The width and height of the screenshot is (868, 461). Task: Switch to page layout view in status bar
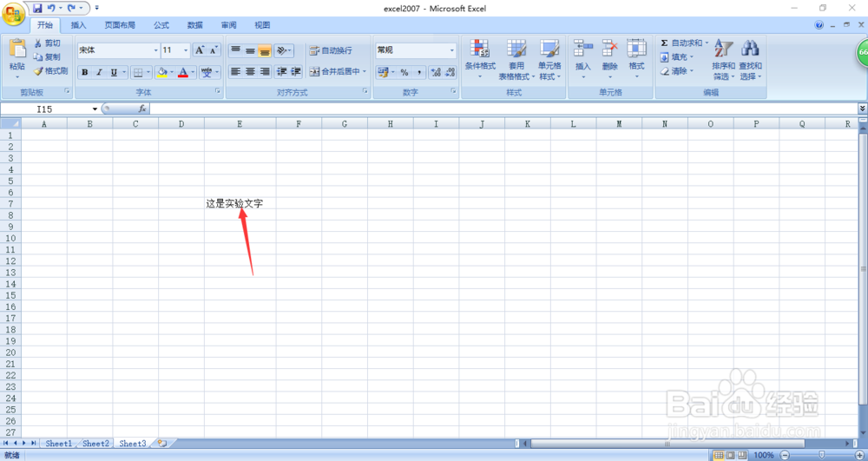[x=730, y=455]
